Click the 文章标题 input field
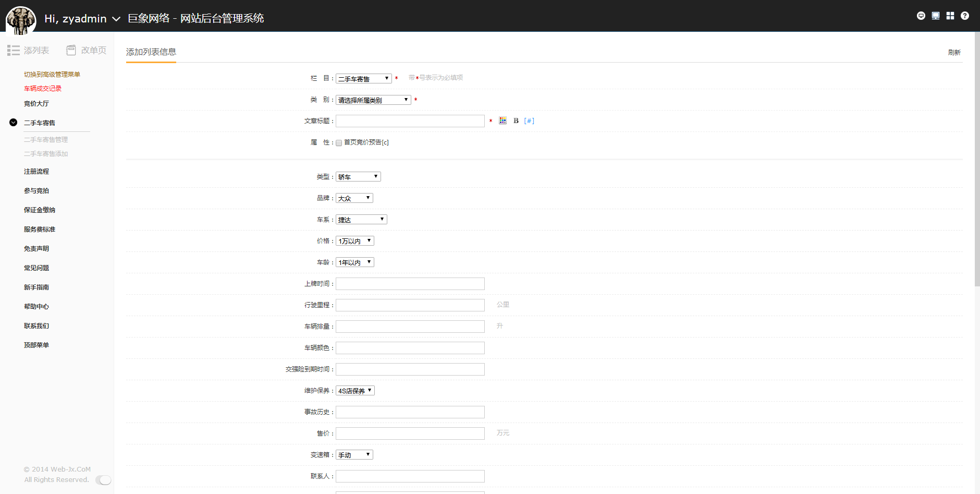 (x=410, y=121)
